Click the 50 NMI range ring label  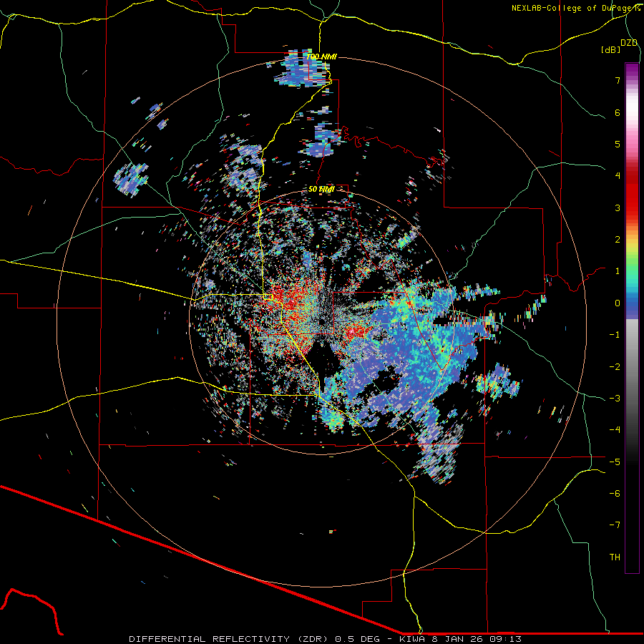coord(321,189)
